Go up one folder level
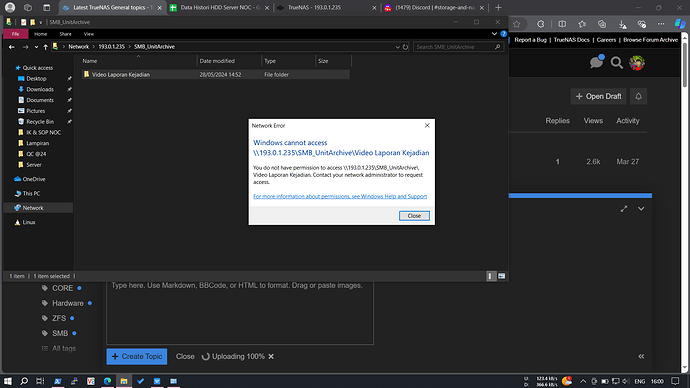This screenshot has width=690, height=388. click(x=45, y=47)
